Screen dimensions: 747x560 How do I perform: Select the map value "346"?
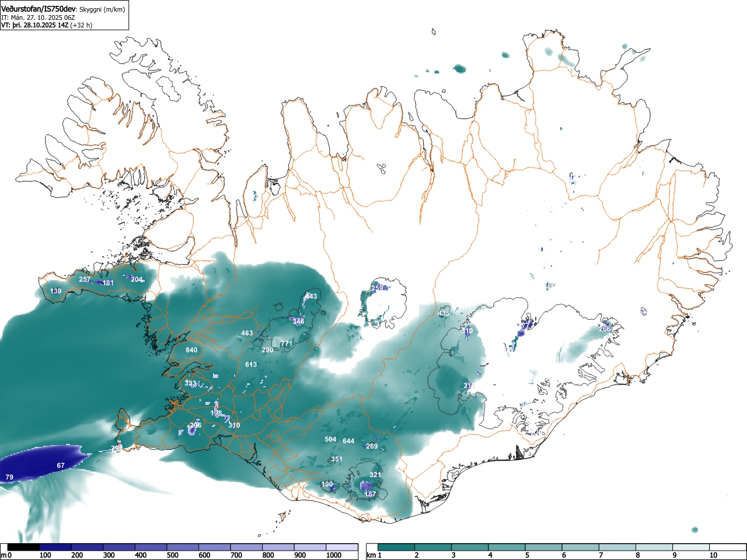coord(298,321)
